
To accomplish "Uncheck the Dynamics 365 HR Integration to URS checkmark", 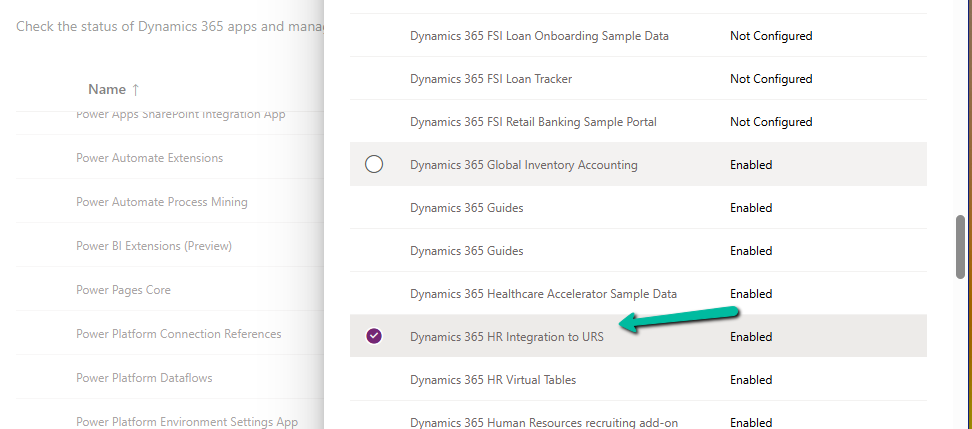I will click(374, 337).
